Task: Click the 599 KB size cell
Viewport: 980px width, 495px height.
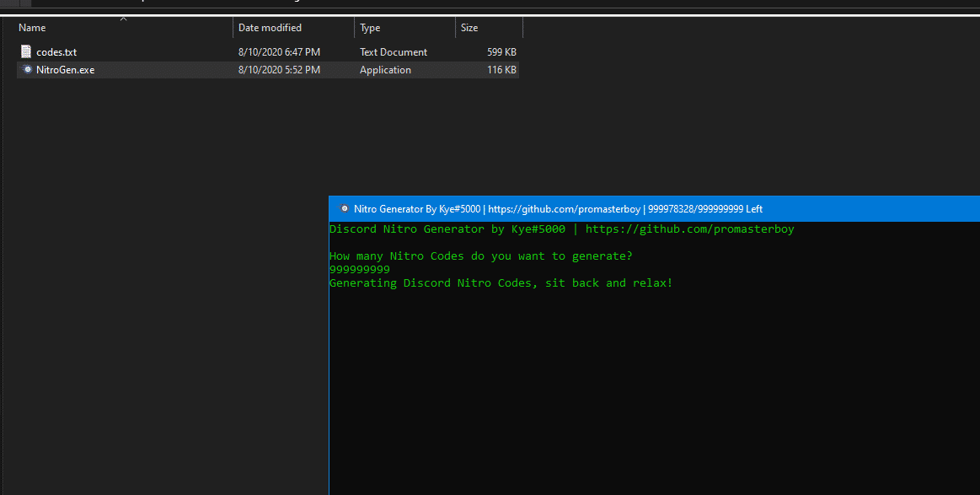Action: 502,52
